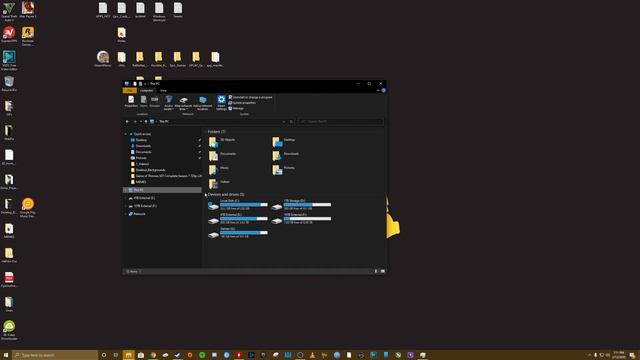
Task: Switch to the Computer ribbon tab
Action: pyautogui.click(x=147, y=90)
